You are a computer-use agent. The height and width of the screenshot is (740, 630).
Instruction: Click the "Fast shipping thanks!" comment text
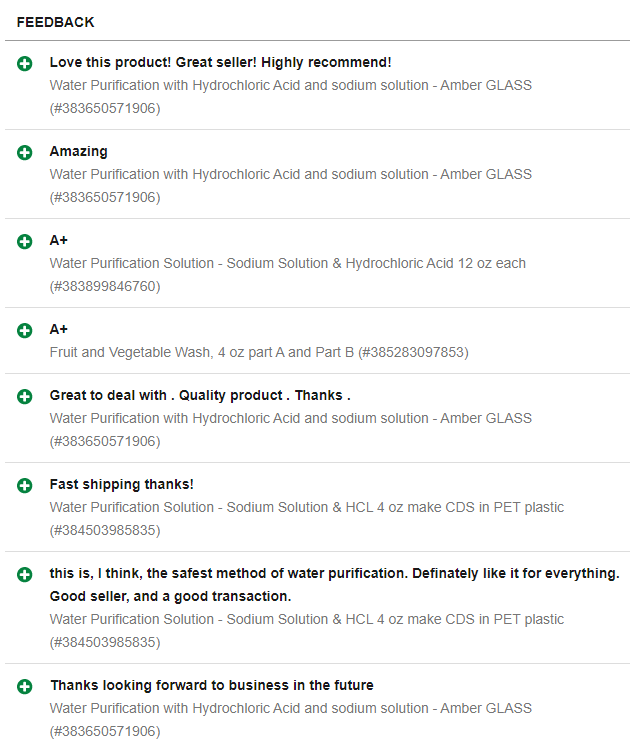click(121, 484)
